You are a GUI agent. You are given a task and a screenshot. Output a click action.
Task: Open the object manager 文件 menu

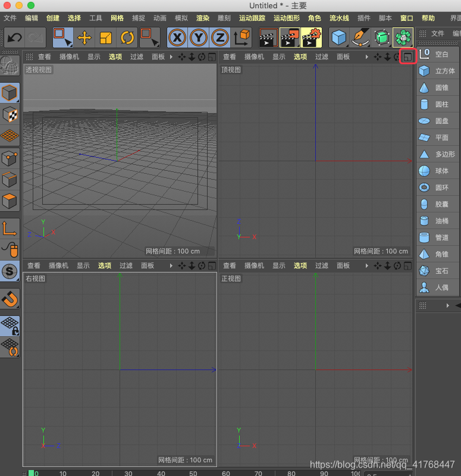coord(438,33)
